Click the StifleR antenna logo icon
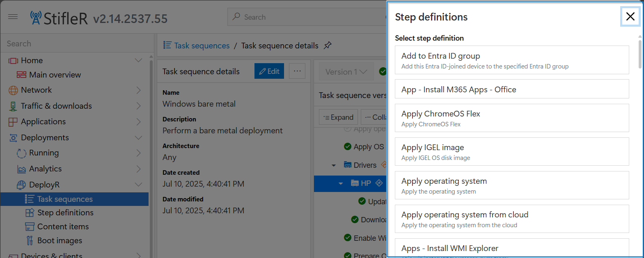The width and height of the screenshot is (644, 258). tap(36, 18)
